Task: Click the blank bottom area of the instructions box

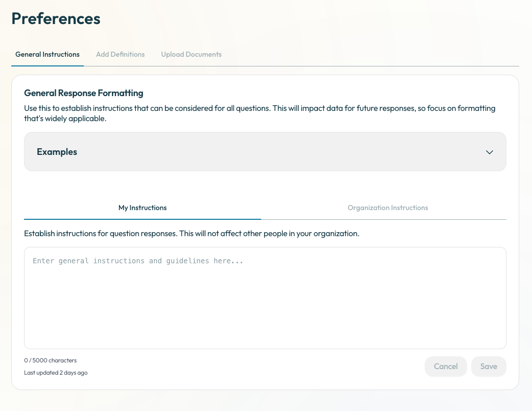Action: 265,332
